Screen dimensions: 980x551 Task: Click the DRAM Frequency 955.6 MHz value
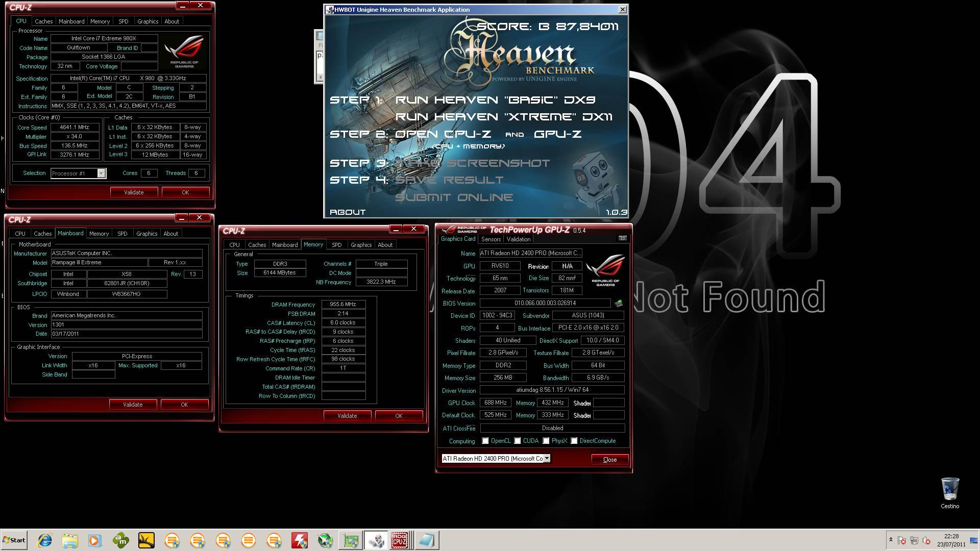click(343, 304)
